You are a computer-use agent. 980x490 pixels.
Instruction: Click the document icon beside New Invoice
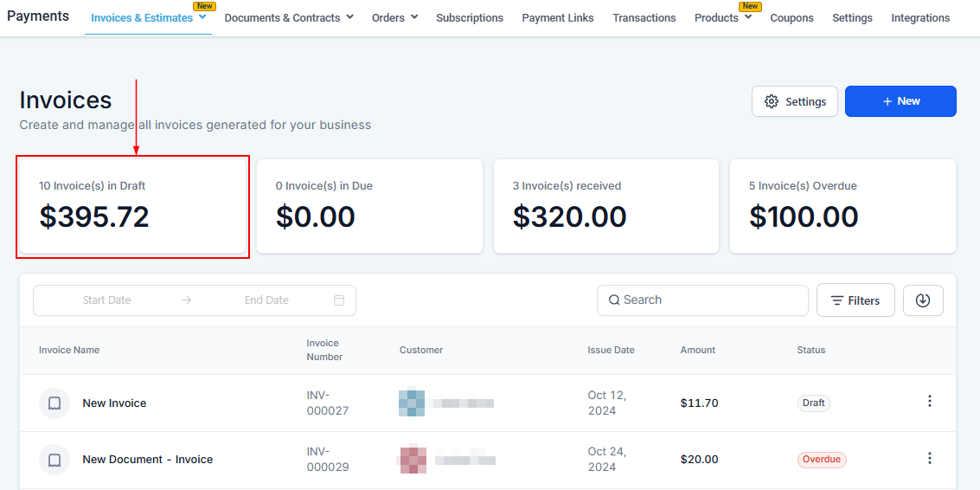[x=54, y=403]
